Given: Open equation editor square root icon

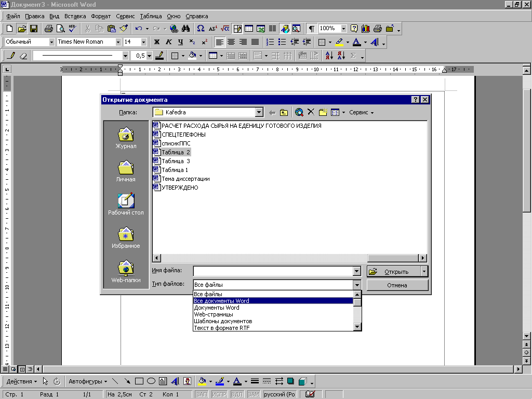Looking at the screenshot, I should 224,29.
